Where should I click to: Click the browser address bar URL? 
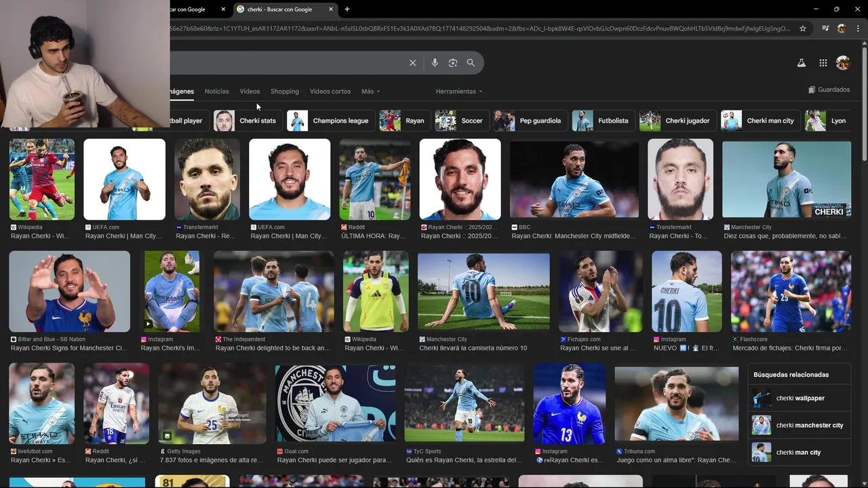(481, 28)
